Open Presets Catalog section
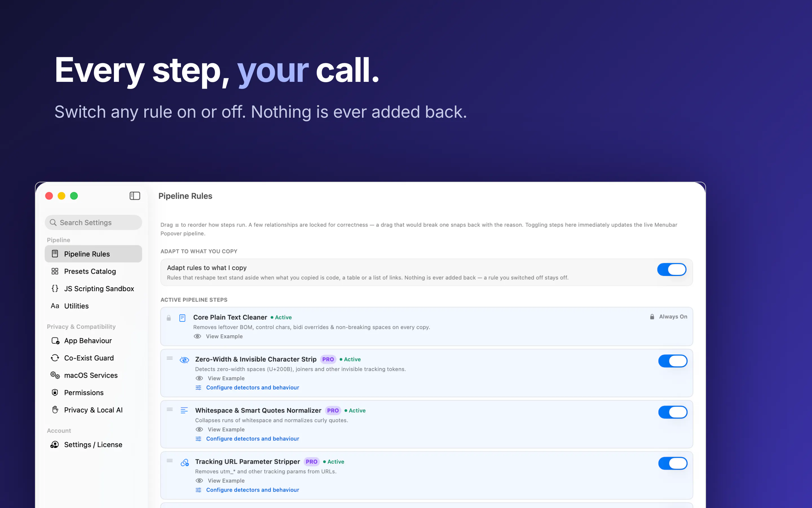This screenshot has height=508, width=812. (x=93, y=271)
